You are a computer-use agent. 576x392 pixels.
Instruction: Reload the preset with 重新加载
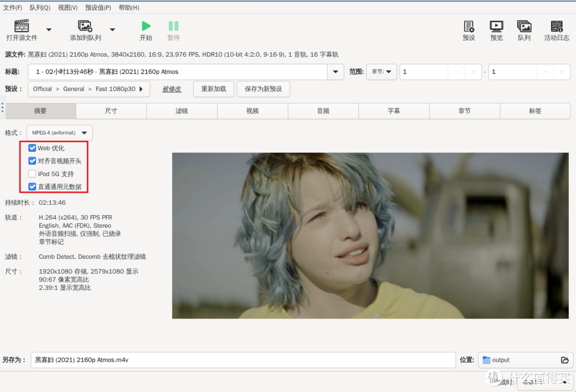(x=213, y=89)
